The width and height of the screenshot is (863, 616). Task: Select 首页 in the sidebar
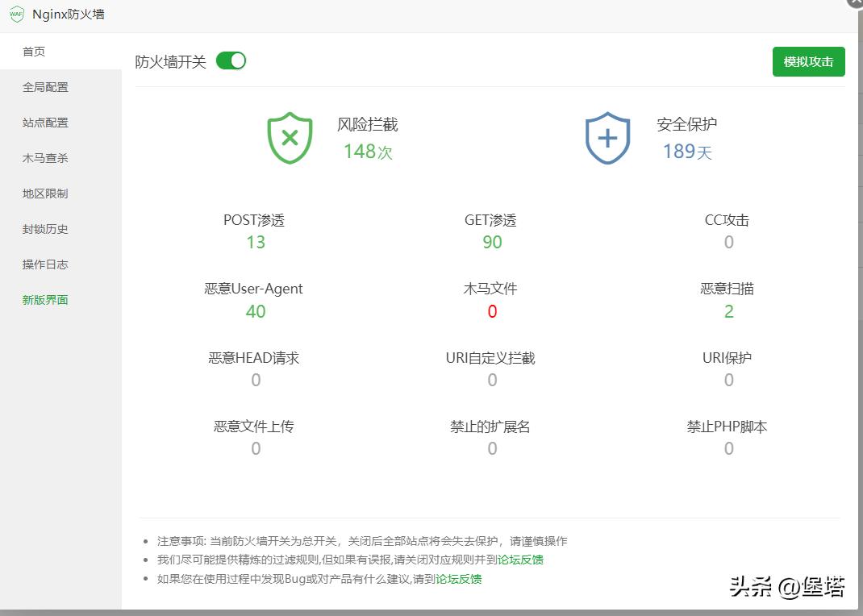(x=34, y=52)
